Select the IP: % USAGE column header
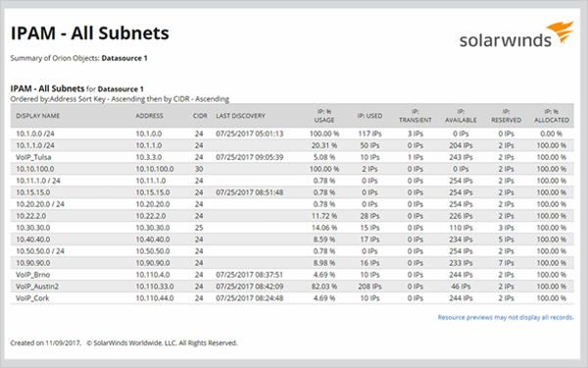Viewport: 588px width, 368px height. click(x=324, y=116)
